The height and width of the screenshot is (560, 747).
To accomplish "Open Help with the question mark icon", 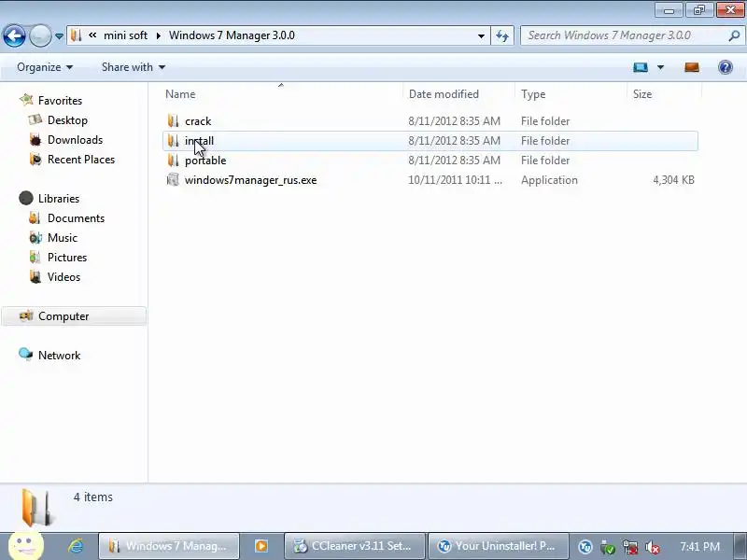I will pos(726,67).
